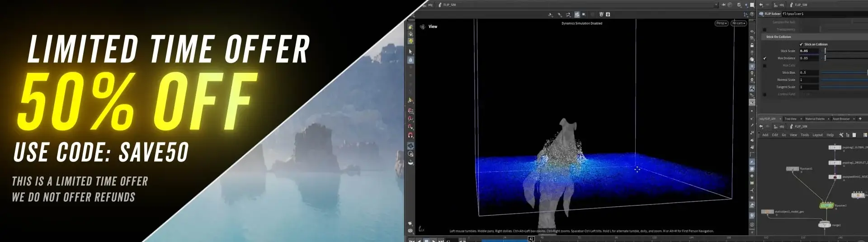Click the FLIP Solver node type icon
The height and width of the screenshot is (242, 868).
pyautogui.click(x=761, y=14)
